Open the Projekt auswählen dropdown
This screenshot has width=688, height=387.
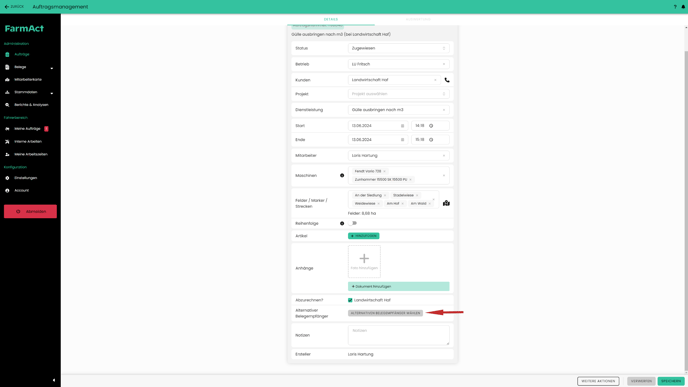coord(398,94)
